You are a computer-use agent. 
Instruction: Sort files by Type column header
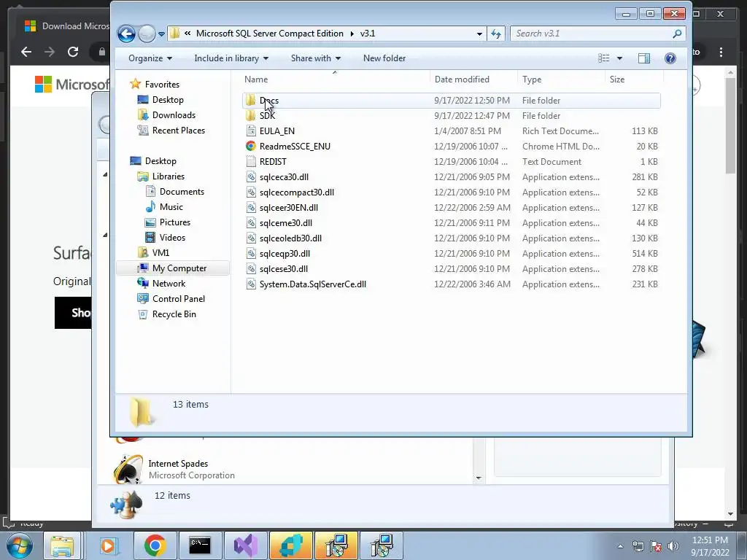(x=561, y=79)
